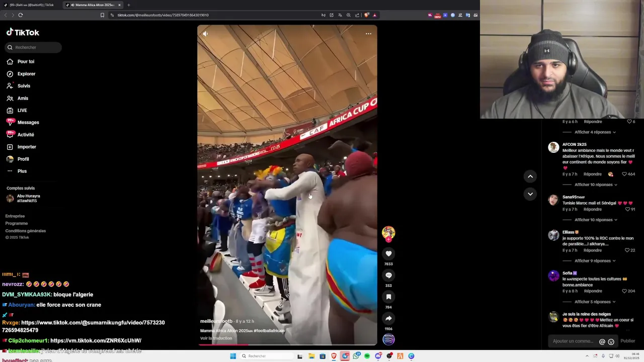
Task: Go to previous video arrow
Action: point(530,176)
